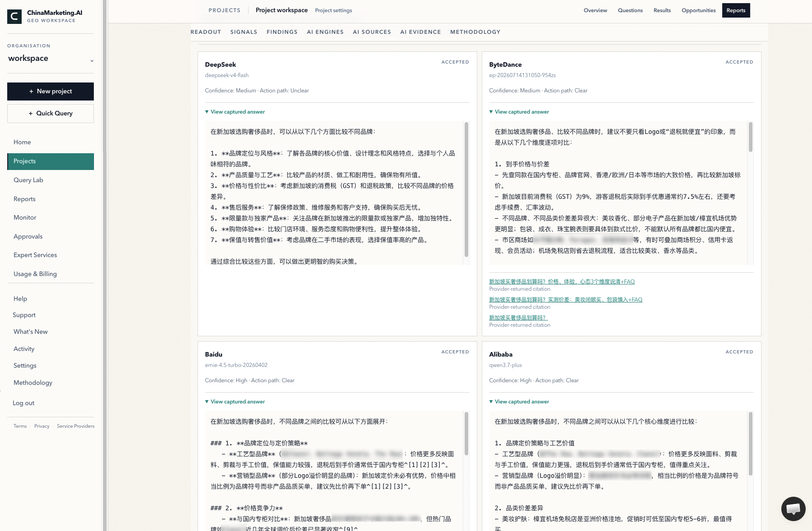Click the Baidu card title
Image resolution: width=812 pixels, height=531 pixels.
pos(213,355)
